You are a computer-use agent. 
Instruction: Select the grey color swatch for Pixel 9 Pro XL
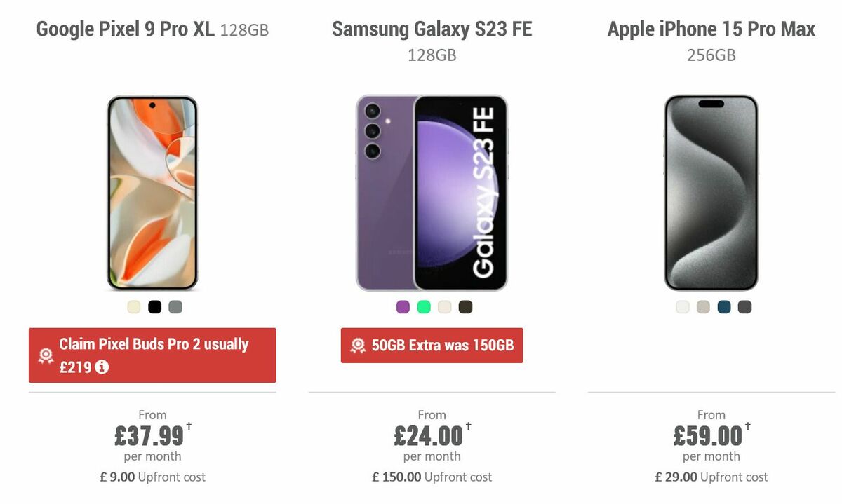pyautogui.click(x=175, y=306)
